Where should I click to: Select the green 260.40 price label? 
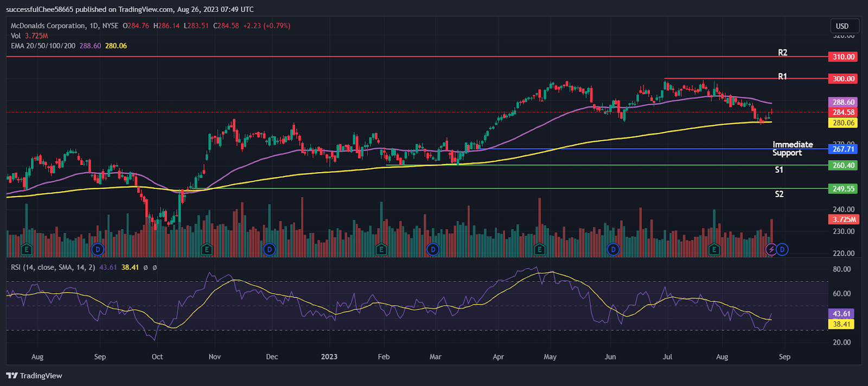(x=844, y=166)
